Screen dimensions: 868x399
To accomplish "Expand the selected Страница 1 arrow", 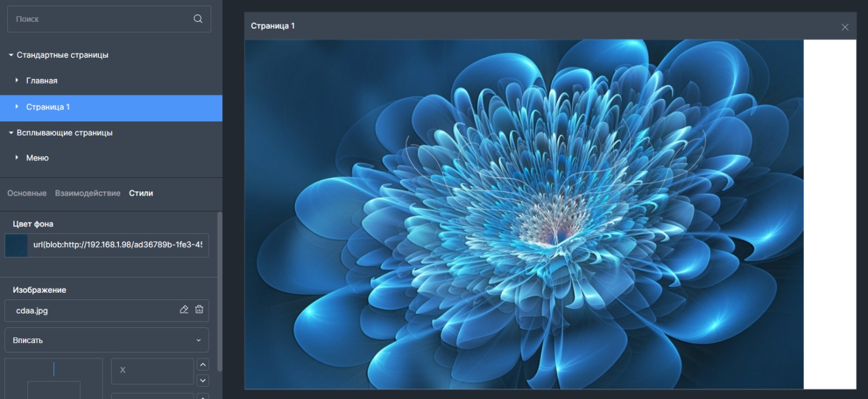I will click(x=17, y=107).
